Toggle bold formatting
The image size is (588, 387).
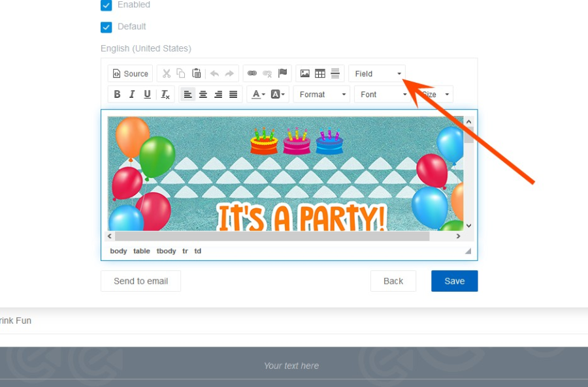pyautogui.click(x=117, y=95)
